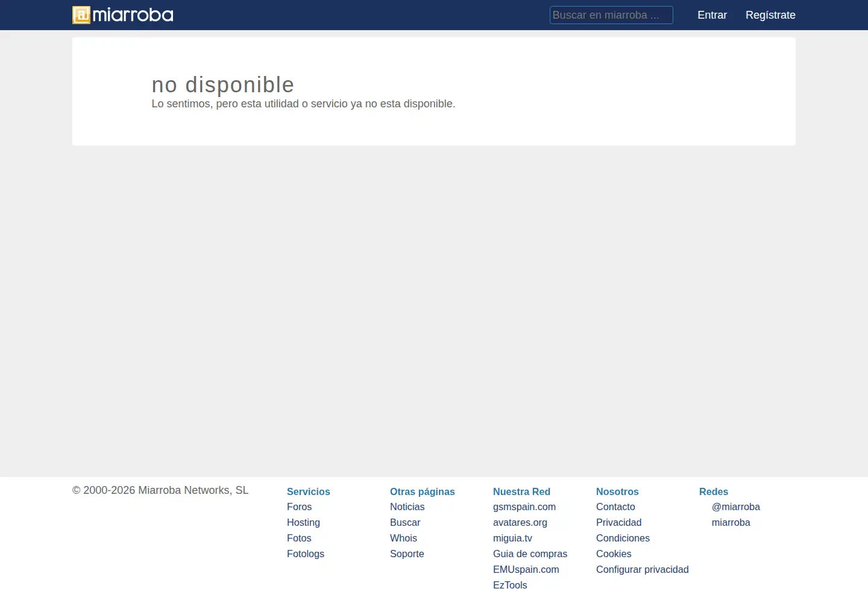Select the Buscar link under Otras páginas
The image size is (868, 603).
click(405, 523)
